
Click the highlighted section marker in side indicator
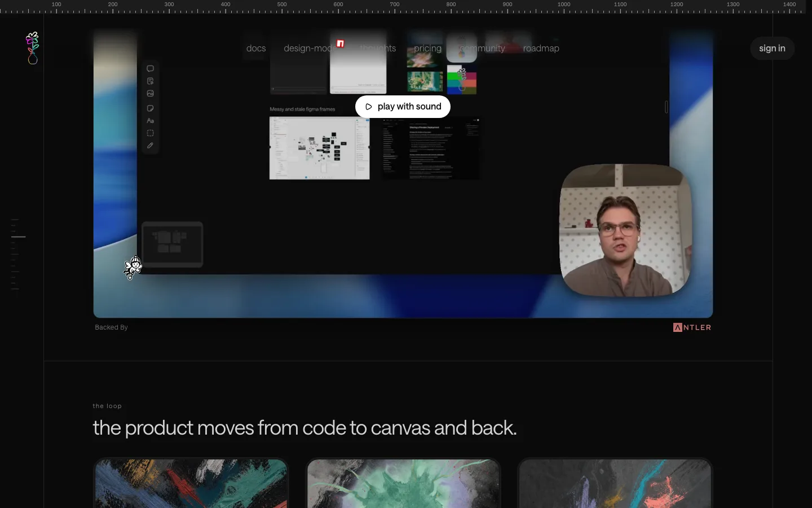click(19, 237)
